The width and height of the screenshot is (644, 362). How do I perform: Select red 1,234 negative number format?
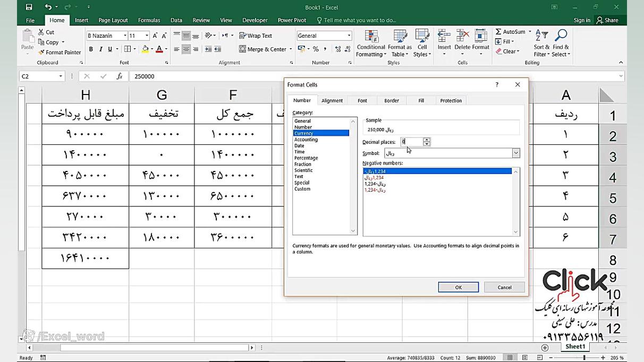pos(374,178)
